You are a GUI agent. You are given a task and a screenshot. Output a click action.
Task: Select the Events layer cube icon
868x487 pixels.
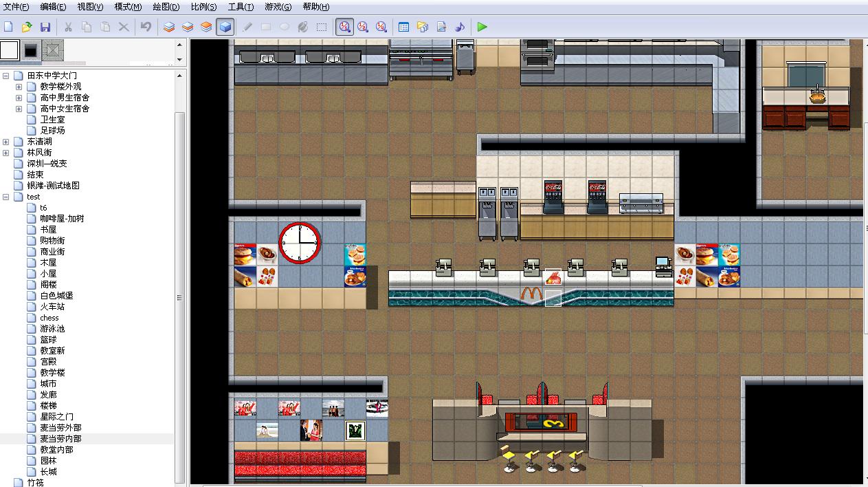[x=225, y=27]
